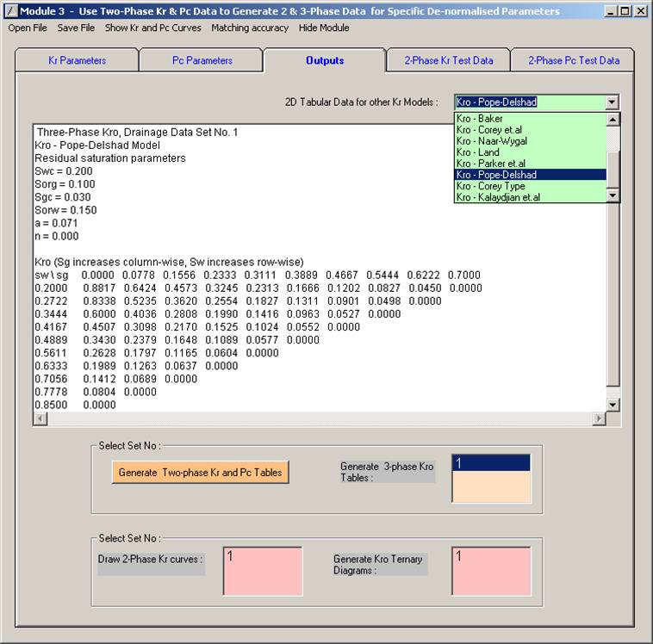The height and width of the screenshot is (644, 653).
Task: Switch to the Kr Parameters tab
Action: pos(77,61)
